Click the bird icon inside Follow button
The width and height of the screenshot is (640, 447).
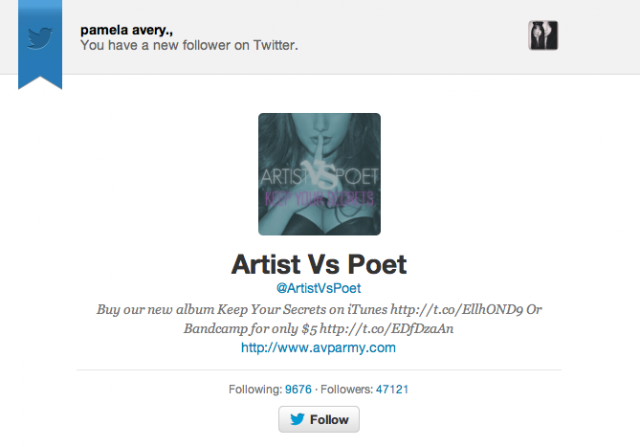(297, 419)
